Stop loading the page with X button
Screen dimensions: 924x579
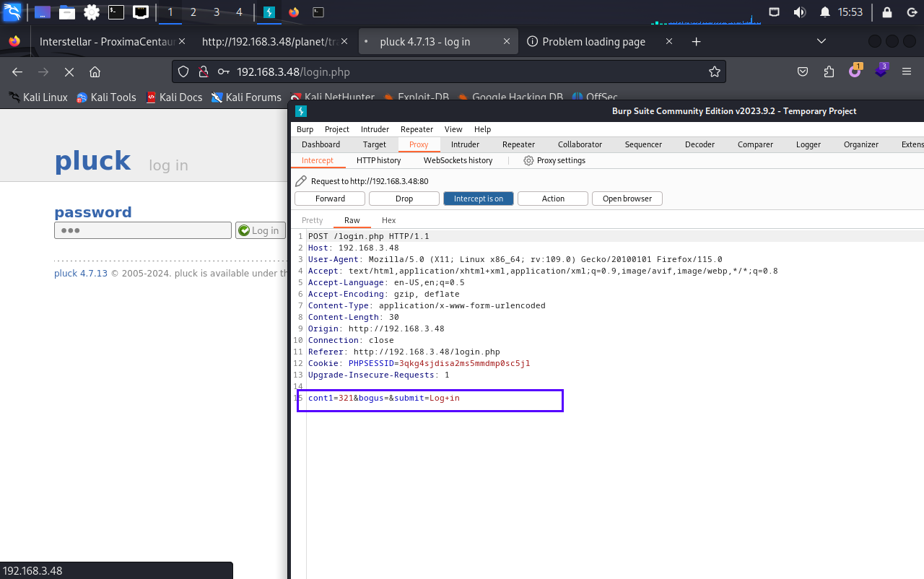click(69, 71)
